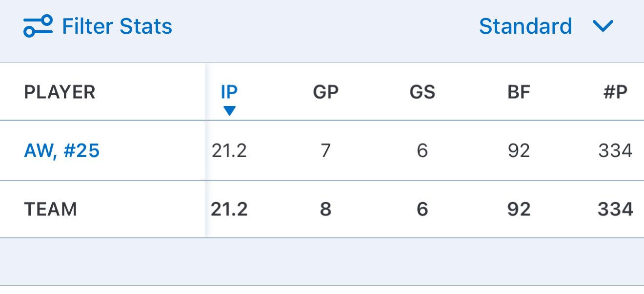This screenshot has height=294, width=644.
Task: Click AW's batters faced value 92
Action: (x=518, y=151)
